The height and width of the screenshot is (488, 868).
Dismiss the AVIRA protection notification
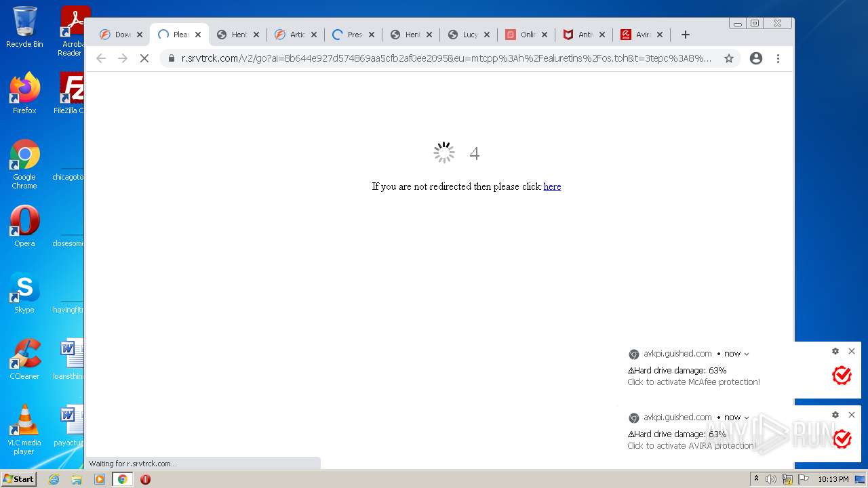(852, 415)
